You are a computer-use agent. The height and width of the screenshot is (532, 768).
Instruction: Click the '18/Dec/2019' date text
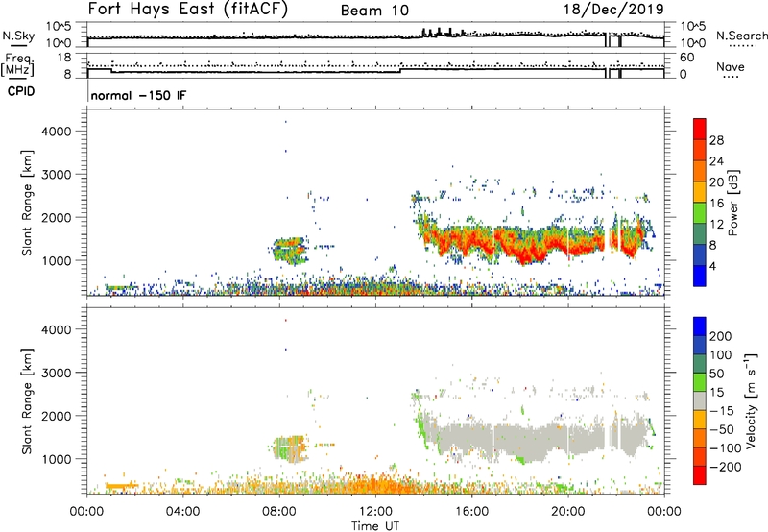tap(613, 9)
